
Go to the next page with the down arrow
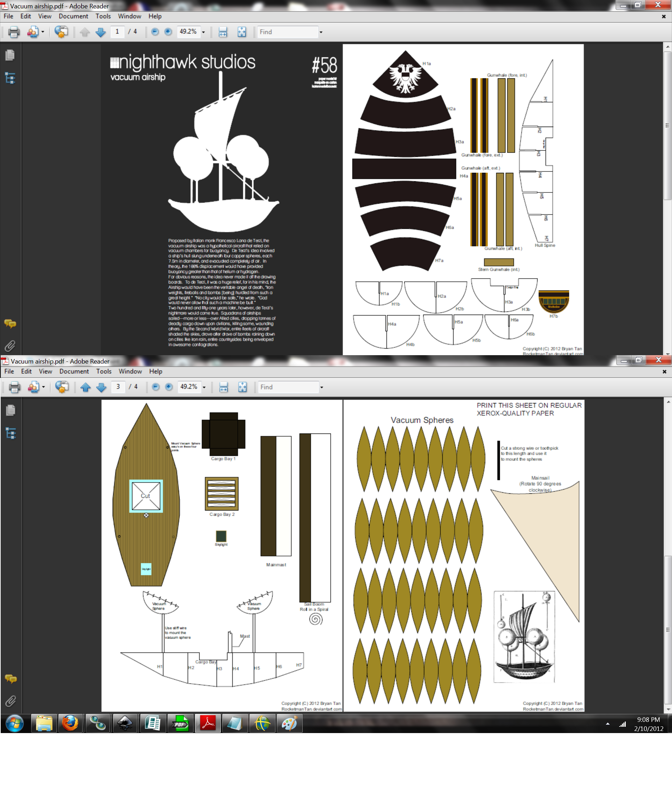click(100, 32)
